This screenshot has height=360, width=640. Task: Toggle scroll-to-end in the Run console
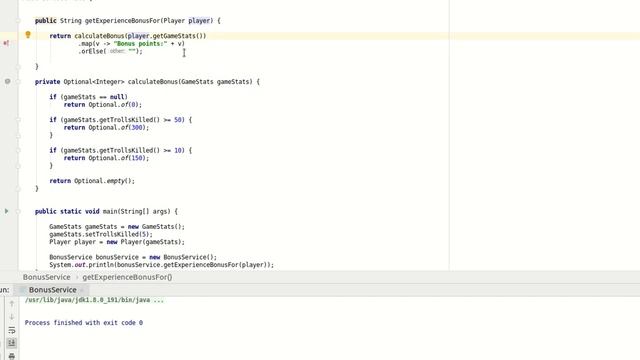(12, 343)
